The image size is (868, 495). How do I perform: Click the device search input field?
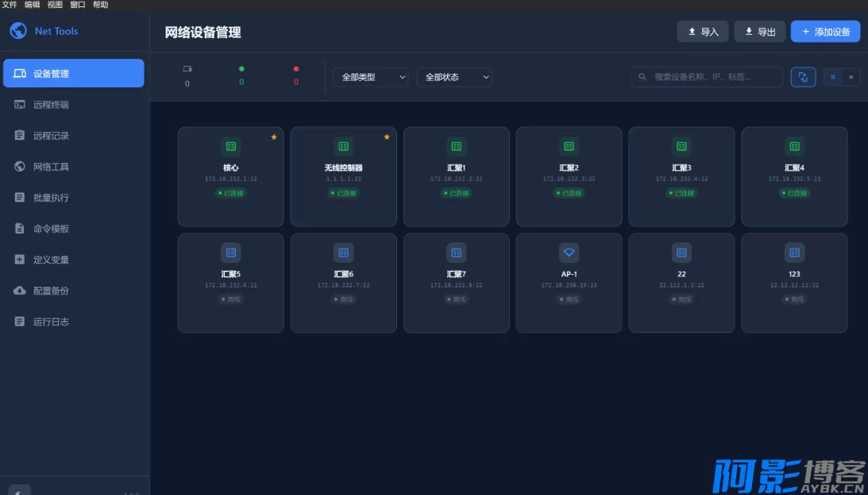711,77
